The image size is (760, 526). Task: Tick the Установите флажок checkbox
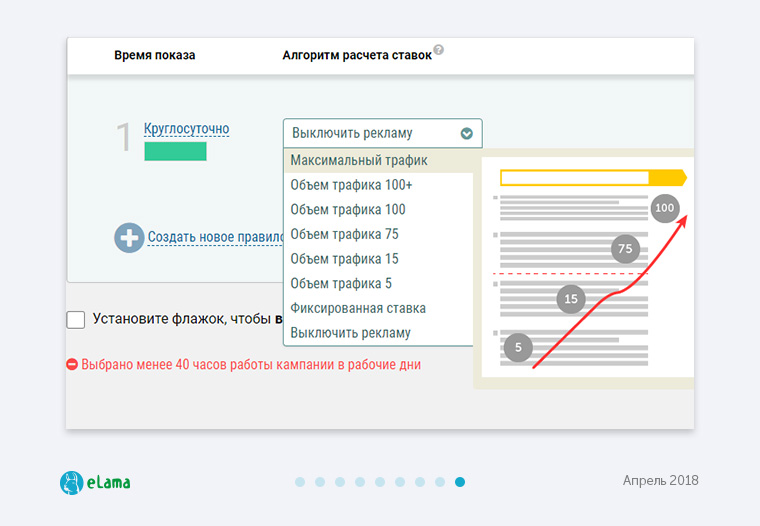pyautogui.click(x=76, y=320)
